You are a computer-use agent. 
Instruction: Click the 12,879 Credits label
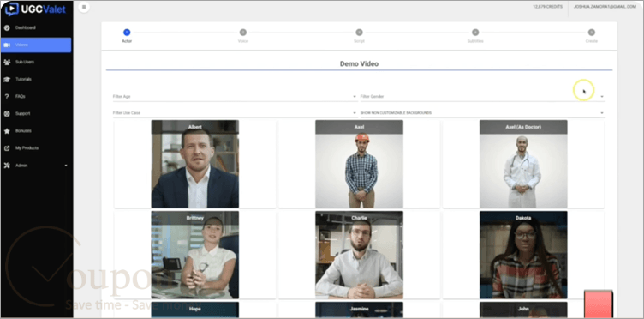click(x=547, y=7)
